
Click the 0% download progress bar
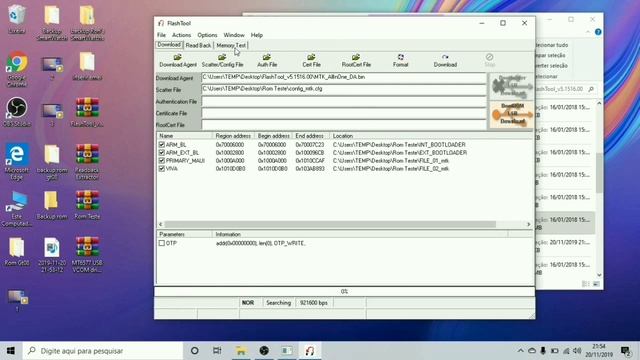[x=344, y=291]
